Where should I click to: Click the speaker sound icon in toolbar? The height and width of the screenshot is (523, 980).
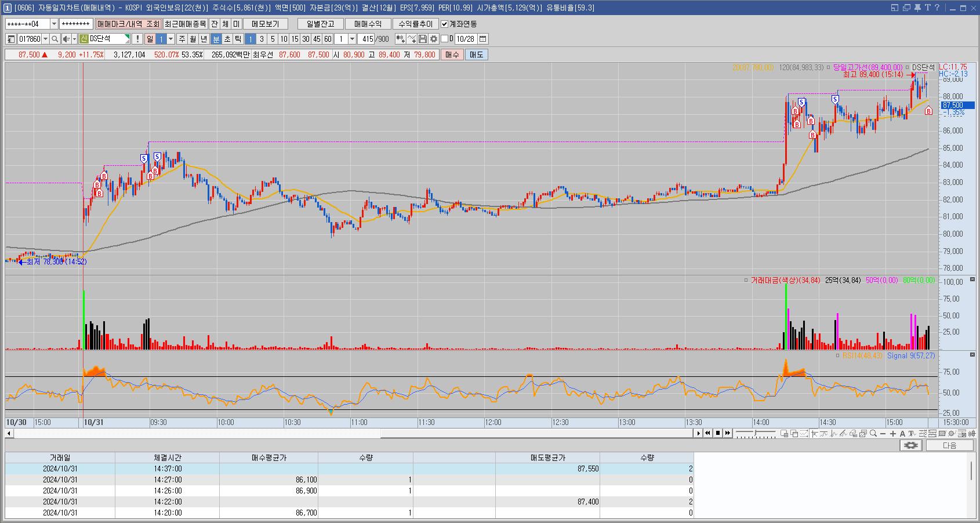[66, 39]
